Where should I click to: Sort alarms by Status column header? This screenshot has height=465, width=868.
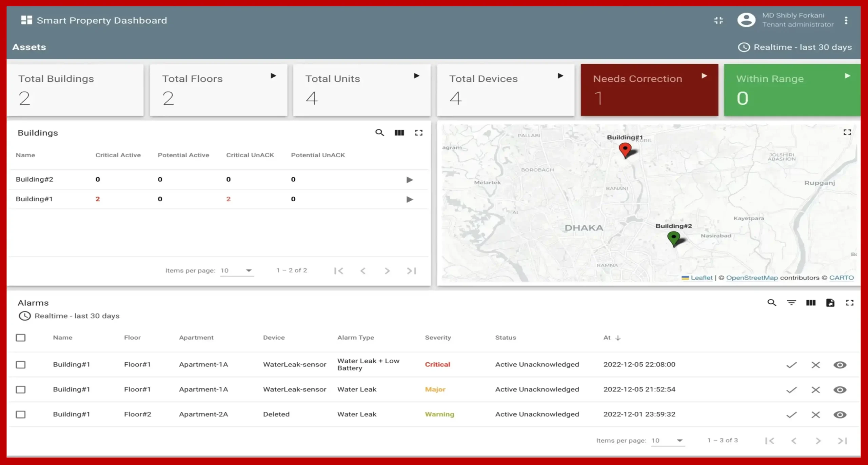505,338
